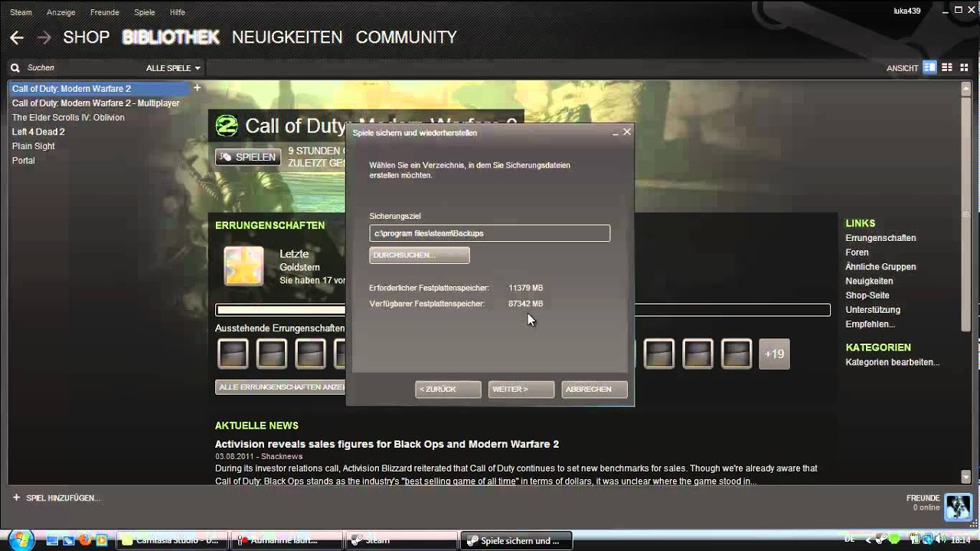Open the Shop-Seite link
The image size is (980, 551).
[x=867, y=295]
